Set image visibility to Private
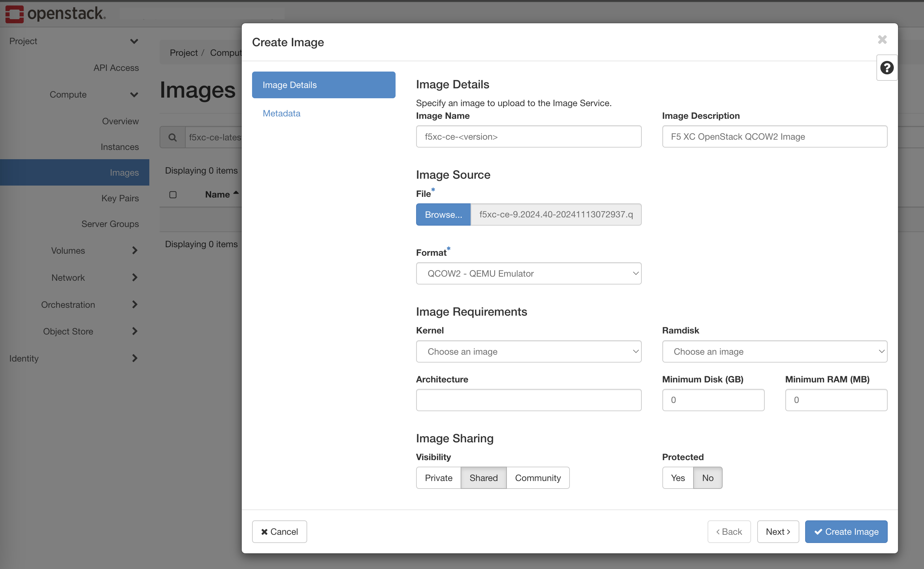This screenshot has height=569, width=924. tap(438, 478)
